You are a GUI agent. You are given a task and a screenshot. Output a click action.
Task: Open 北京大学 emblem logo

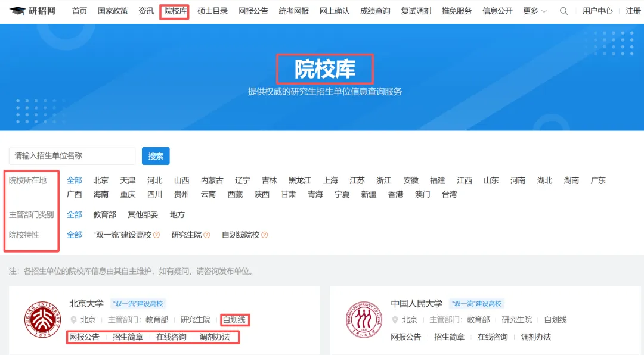pyautogui.click(x=43, y=320)
